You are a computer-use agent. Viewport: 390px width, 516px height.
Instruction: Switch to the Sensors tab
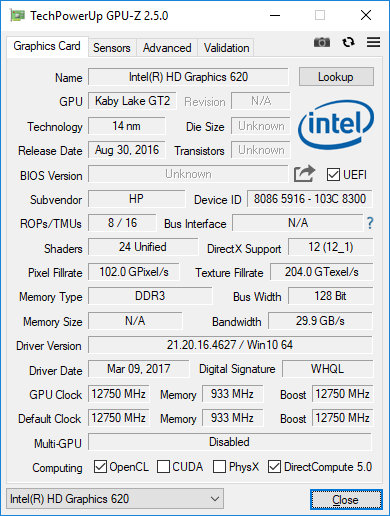112,48
